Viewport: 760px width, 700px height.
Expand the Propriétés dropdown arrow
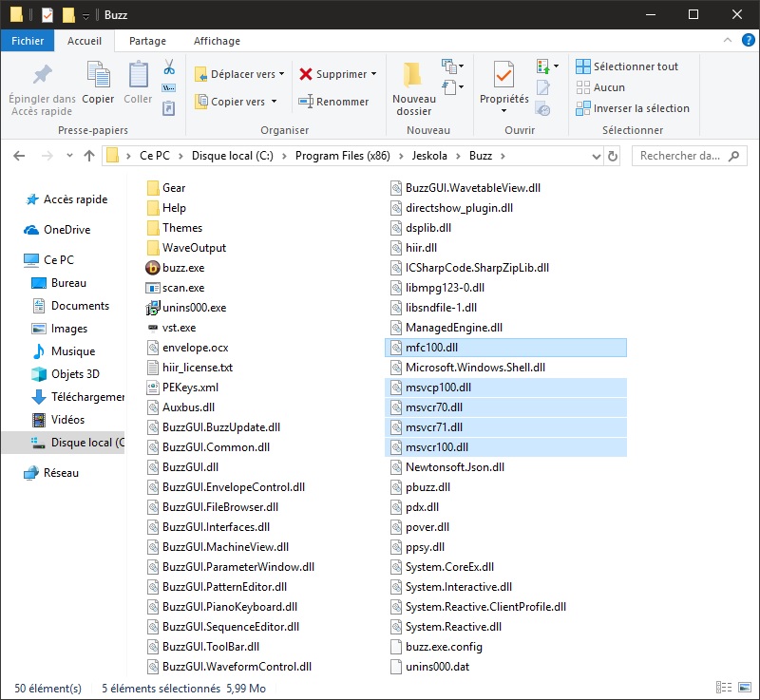point(503,111)
